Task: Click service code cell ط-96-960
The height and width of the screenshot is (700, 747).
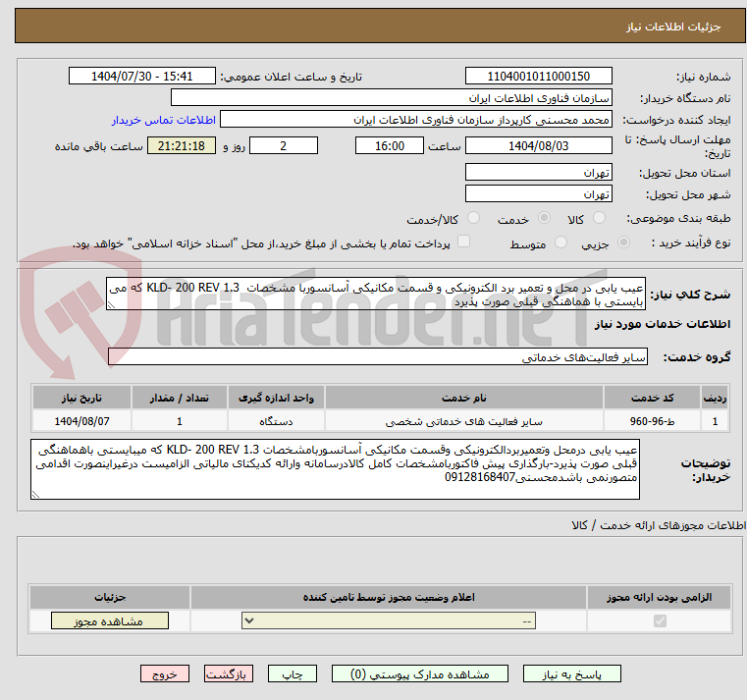Action: pos(652,422)
